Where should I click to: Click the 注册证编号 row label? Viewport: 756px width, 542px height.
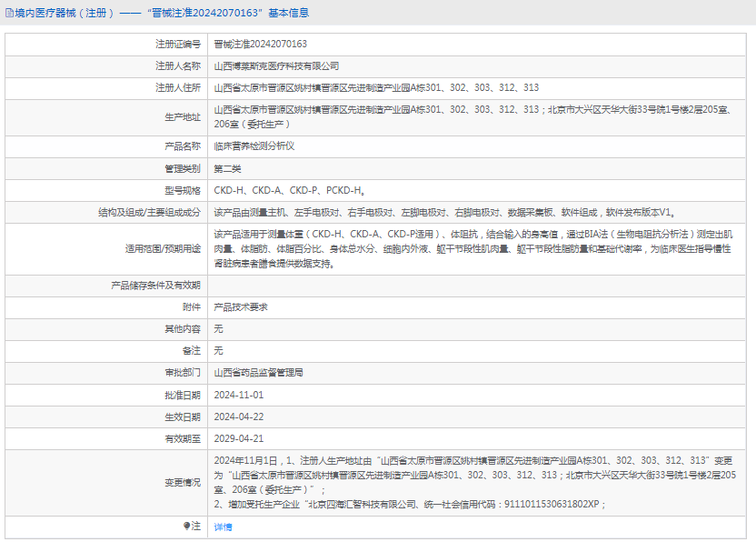coord(178,44)
